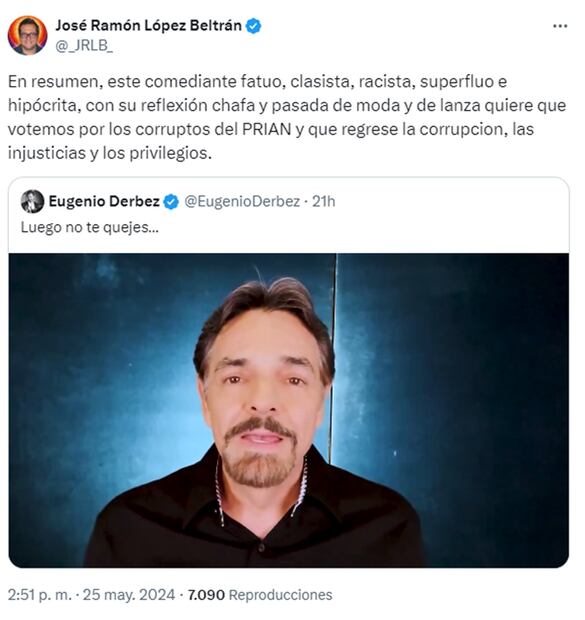Click the @EugenioDerbez handle
The width and height of the screenshot is (585, 620).
(x=242, y=202)
